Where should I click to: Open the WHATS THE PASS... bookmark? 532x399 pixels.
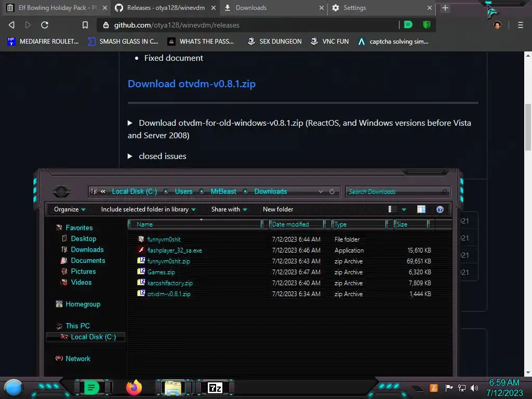[x=201, y=42]
